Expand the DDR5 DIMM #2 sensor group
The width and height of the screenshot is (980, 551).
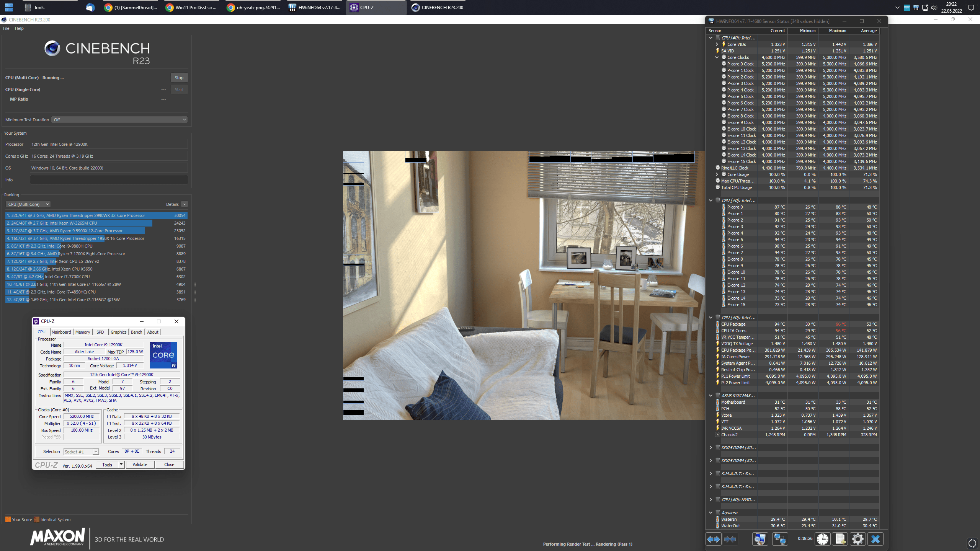click(711, 460)
